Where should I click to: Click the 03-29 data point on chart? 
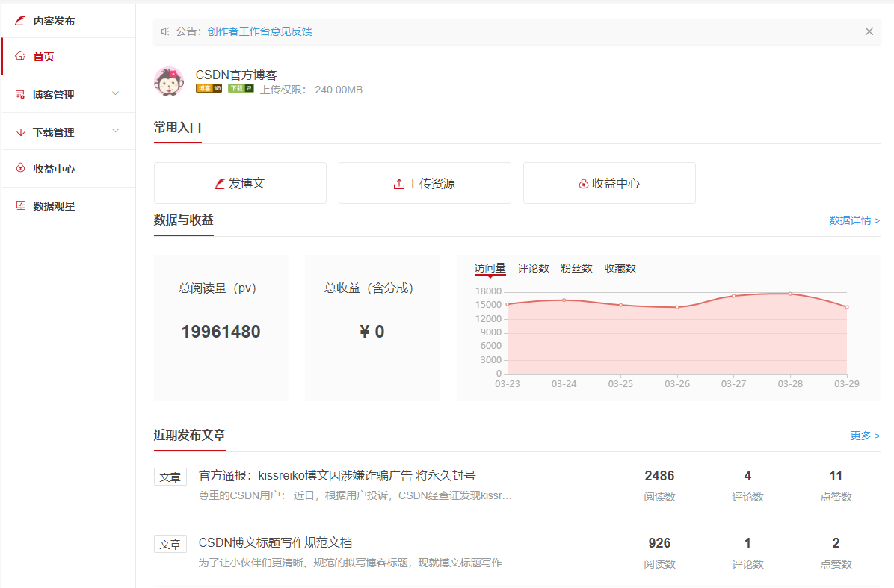click(847, 307)
